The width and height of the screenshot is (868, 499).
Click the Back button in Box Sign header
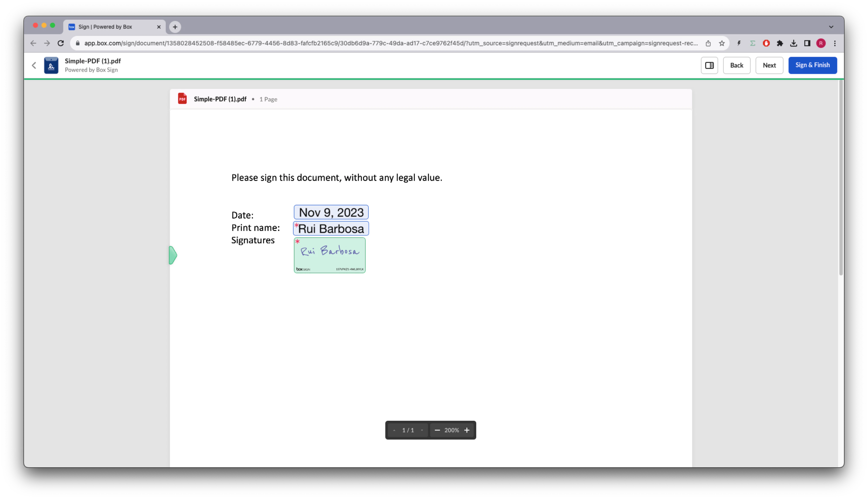coord(737,65)
